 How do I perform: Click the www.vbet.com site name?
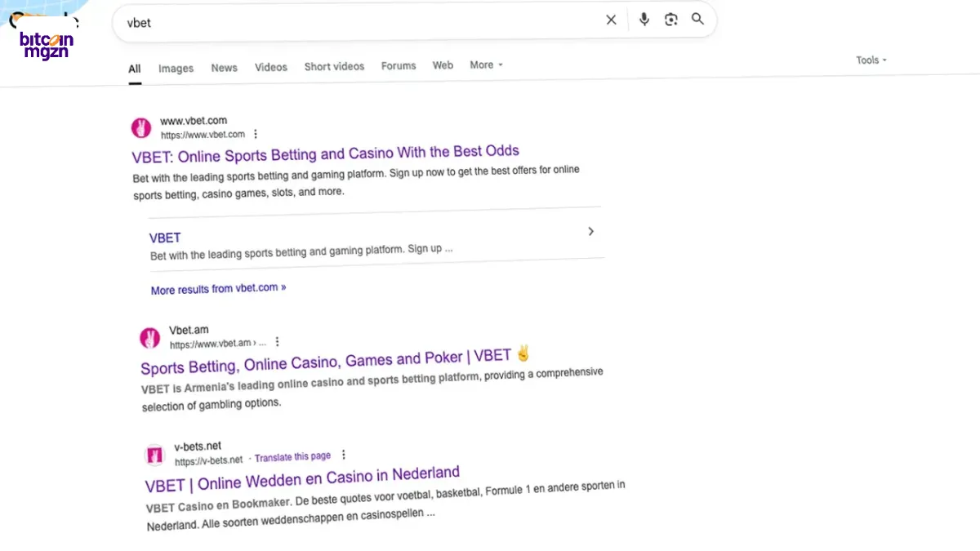click(194, 121)
